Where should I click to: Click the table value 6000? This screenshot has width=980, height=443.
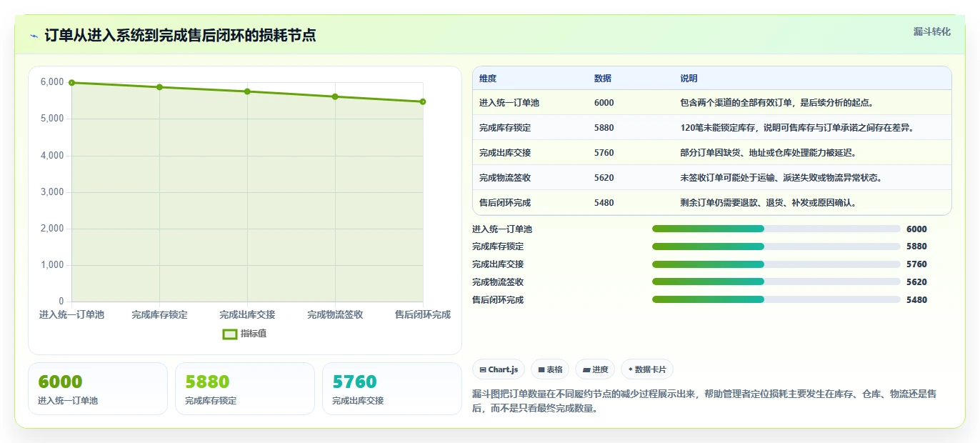pyautogui.click(x=604, y=103)
